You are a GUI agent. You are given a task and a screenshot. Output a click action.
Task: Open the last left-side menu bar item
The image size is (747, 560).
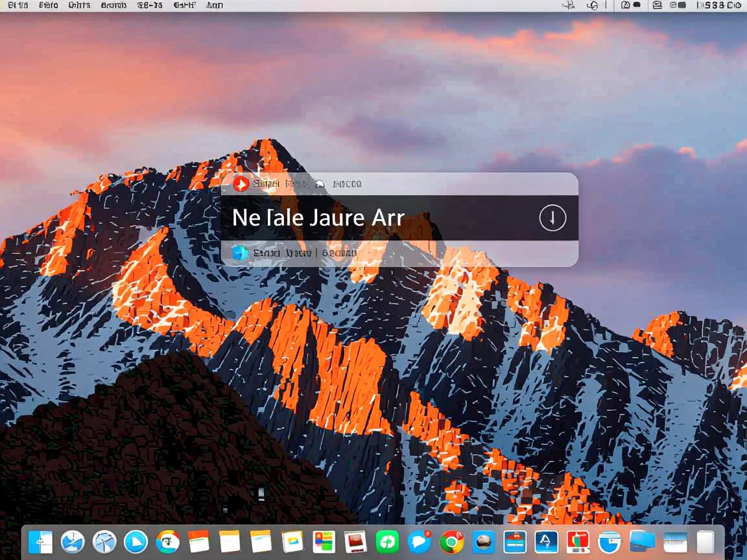(214, 5)
